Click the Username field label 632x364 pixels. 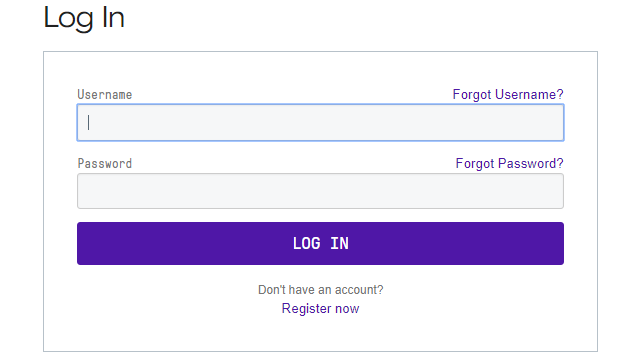105,95
